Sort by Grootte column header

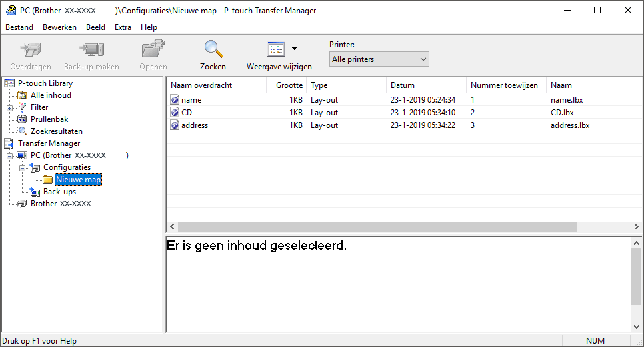pos(287,85)
